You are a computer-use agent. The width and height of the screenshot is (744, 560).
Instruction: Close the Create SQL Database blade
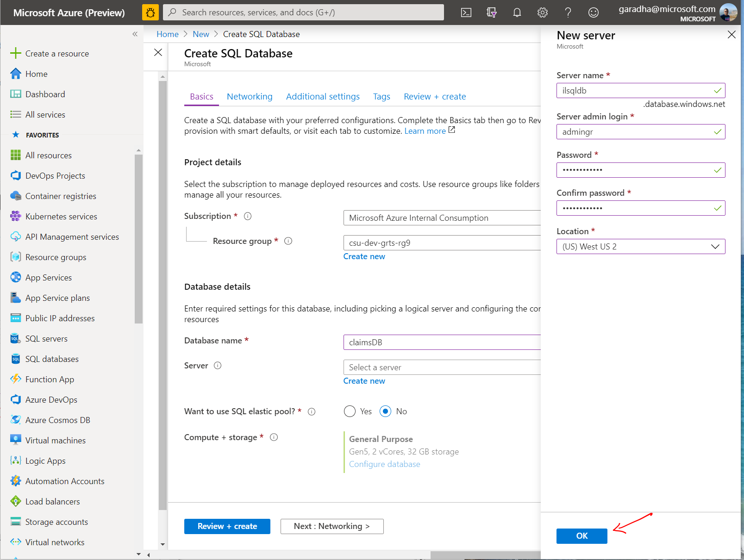click(158, 52)
